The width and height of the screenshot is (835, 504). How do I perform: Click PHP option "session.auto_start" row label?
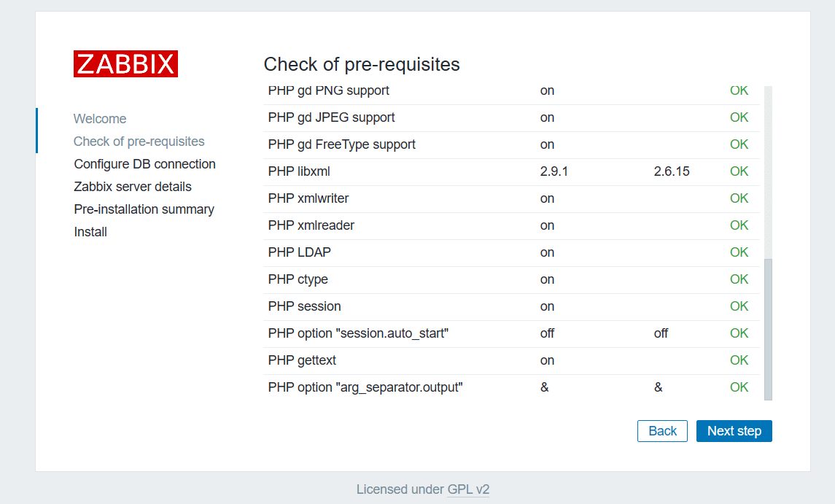pos(358,333)
